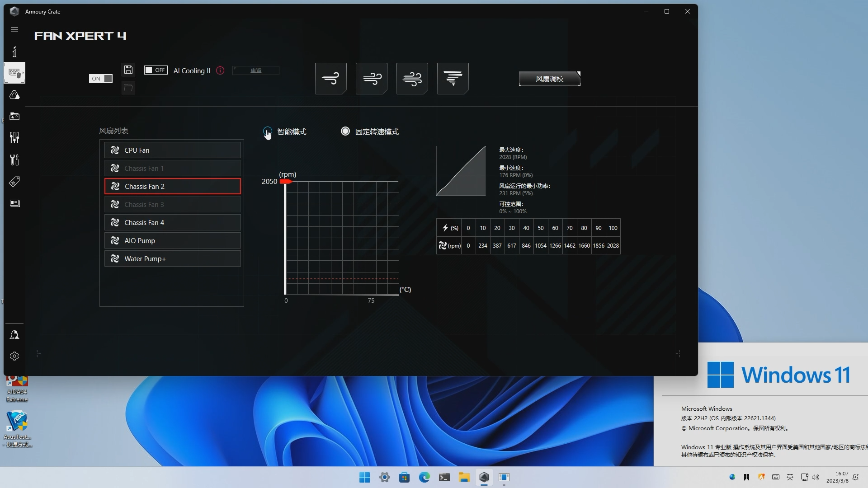Select Water Pump+ in the fan list
The image size is (868, 488).
(172, 258)
